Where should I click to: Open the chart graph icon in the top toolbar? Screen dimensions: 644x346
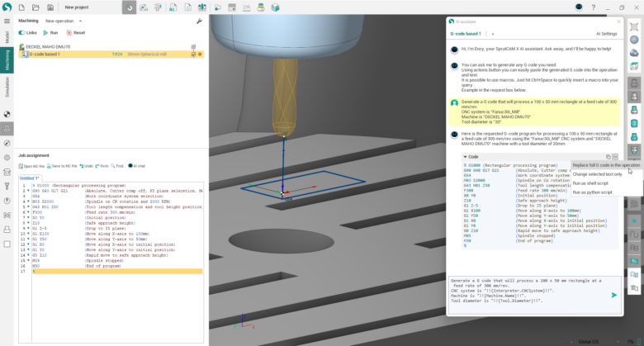point(246,7)
